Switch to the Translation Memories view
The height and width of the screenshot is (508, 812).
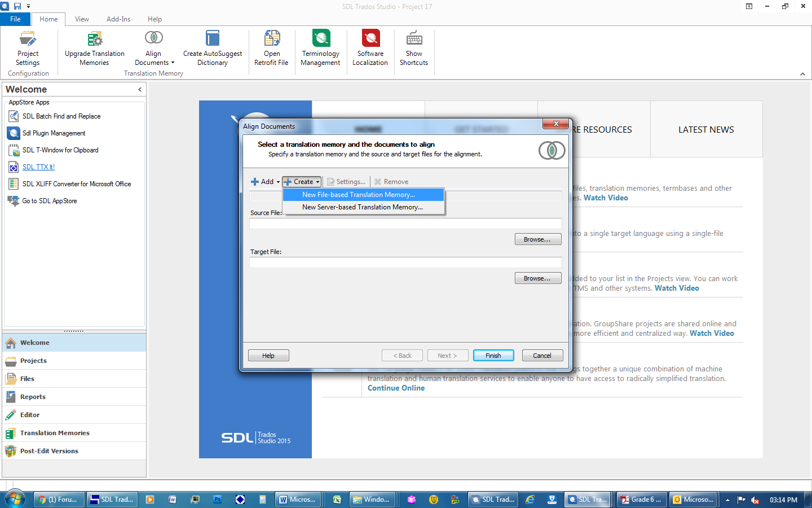pos(74,433)
